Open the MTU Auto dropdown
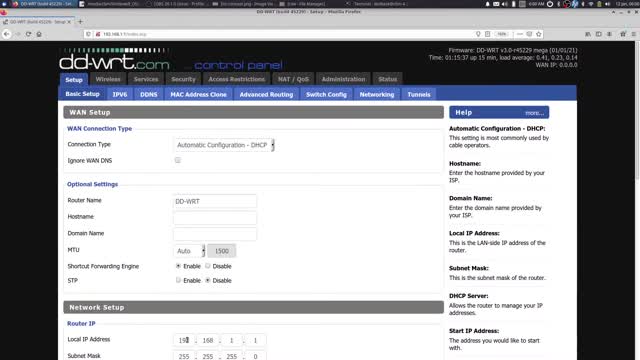640x360 pixels. click(189, 251)
